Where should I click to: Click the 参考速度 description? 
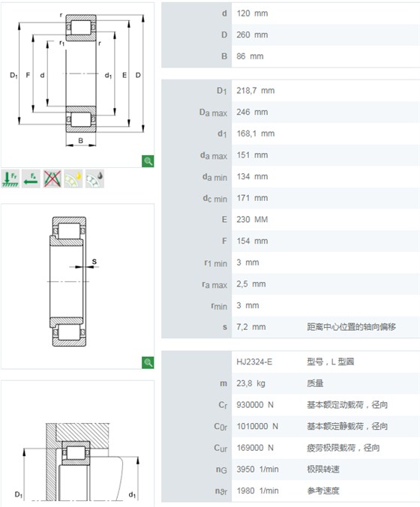(x=323, y=490)
